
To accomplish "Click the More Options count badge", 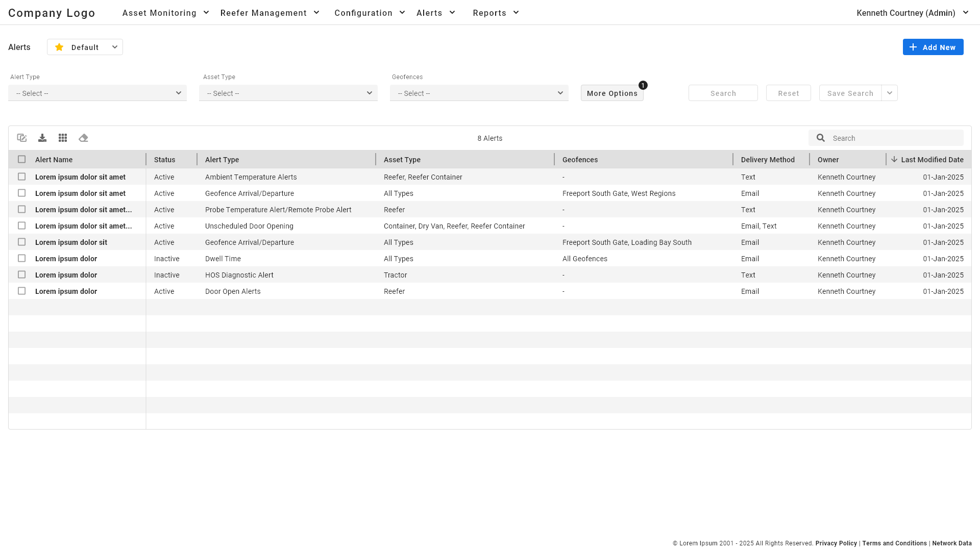I will tap(643, 85).
